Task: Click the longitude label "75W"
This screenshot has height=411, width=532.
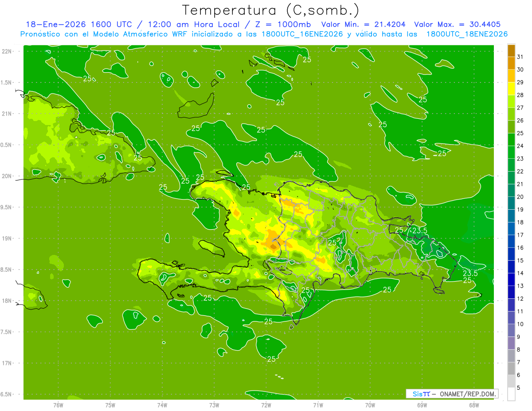Action: tap(110, 405)
